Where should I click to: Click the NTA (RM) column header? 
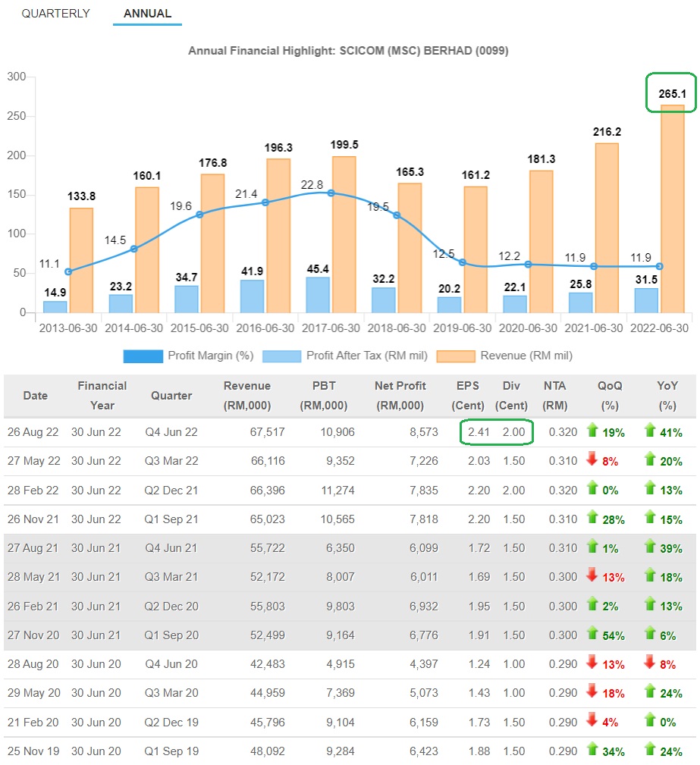click(555, 396)
